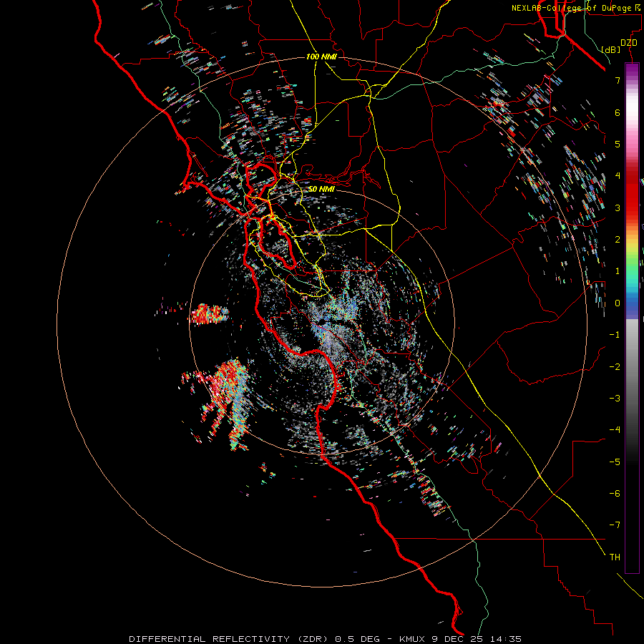This screenshot has height=644, width=644.
Task: Click the [dB] units label
Action: click(x=611, y=49)
